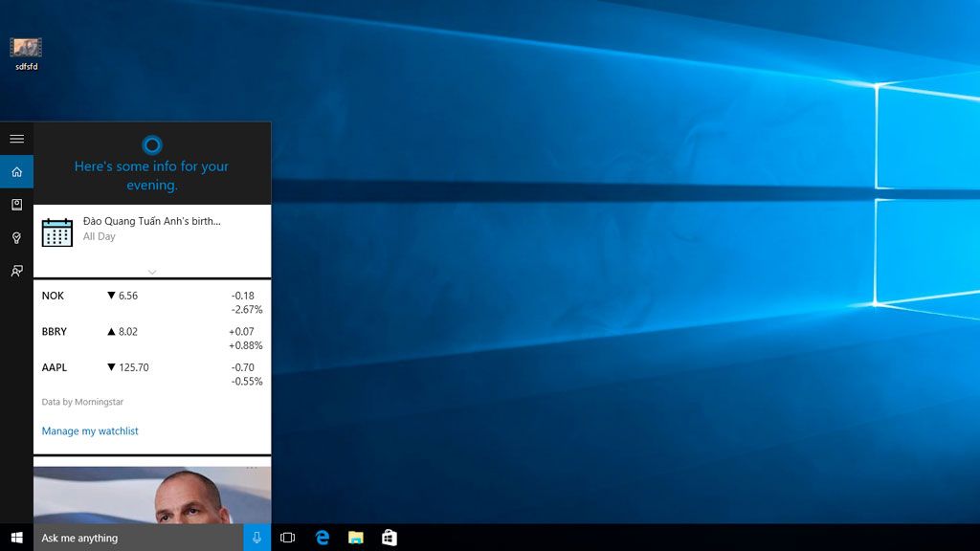The width and height of the screenshot is (980, 551).
Task: Open the news story photo thumbnail
Action: pos(151,497)
